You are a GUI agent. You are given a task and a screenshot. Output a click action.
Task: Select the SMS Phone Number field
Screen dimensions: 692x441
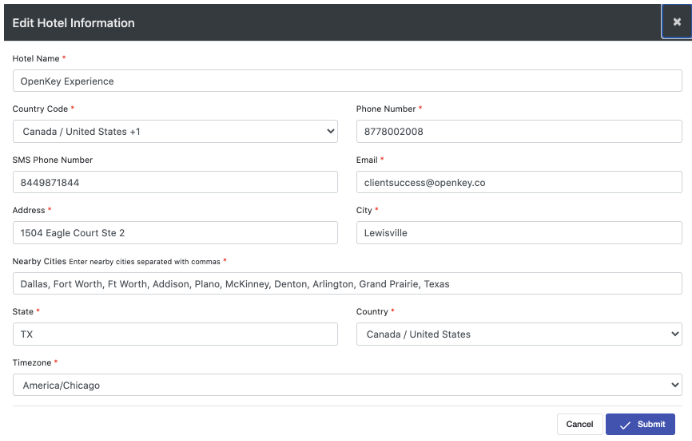tap(175, 182)
